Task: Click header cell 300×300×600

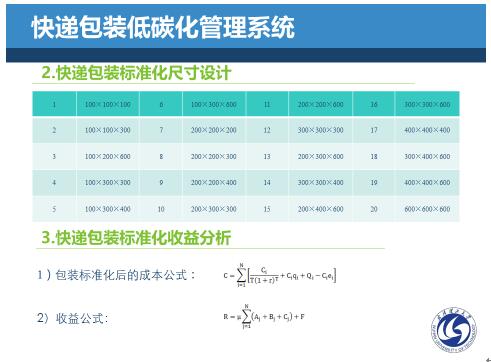Action: (427, 104)
